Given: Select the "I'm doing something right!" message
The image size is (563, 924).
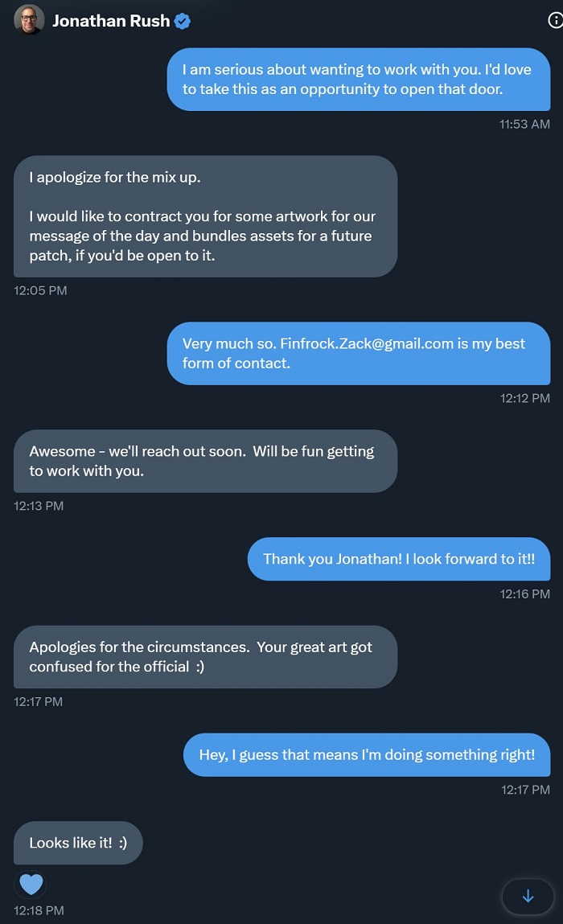Looking at the screenshot, I should pyautogui.click(x=367, y=754).
